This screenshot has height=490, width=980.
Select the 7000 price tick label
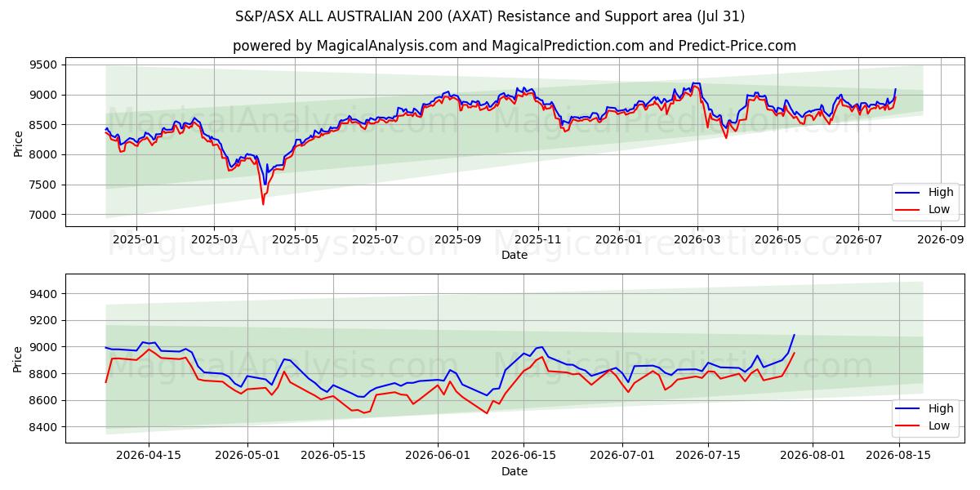(x=44, y=215)
